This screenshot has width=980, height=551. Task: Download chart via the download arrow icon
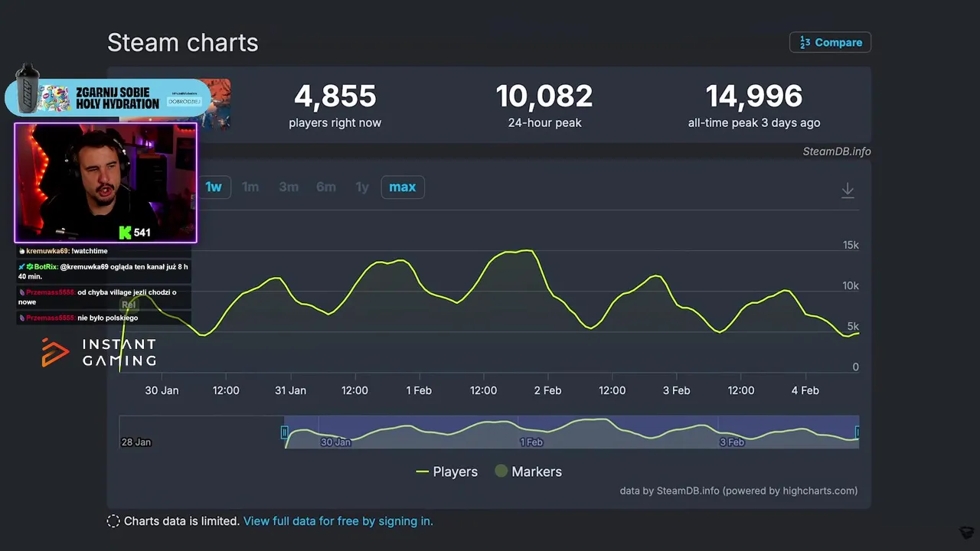click(848, 190)
